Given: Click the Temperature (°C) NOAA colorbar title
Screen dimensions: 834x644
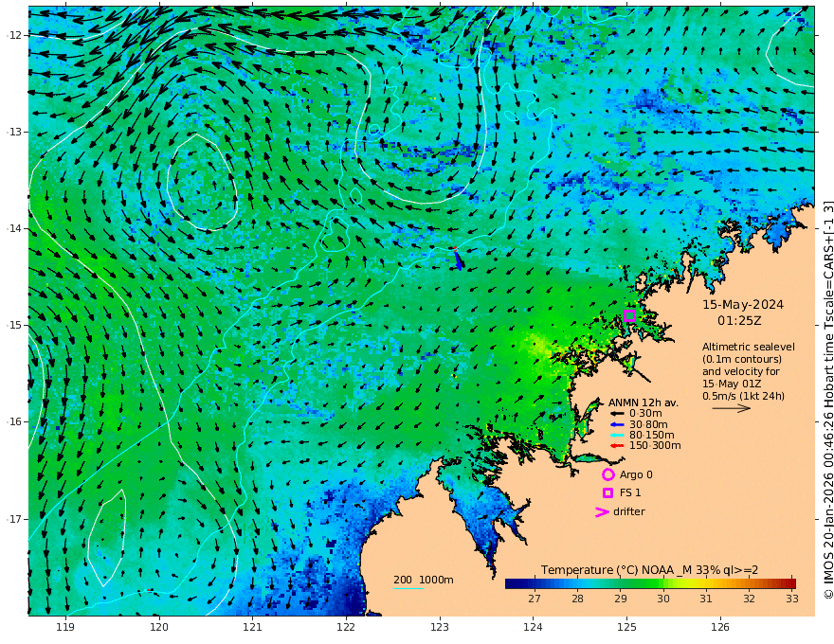Looking at the screenshot, I should coord(649,569).
